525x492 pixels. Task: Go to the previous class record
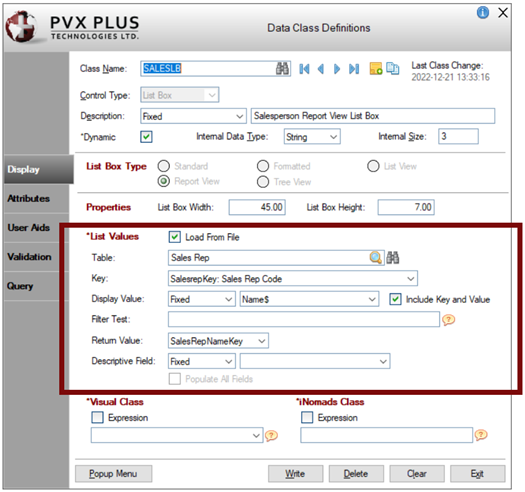321,69
